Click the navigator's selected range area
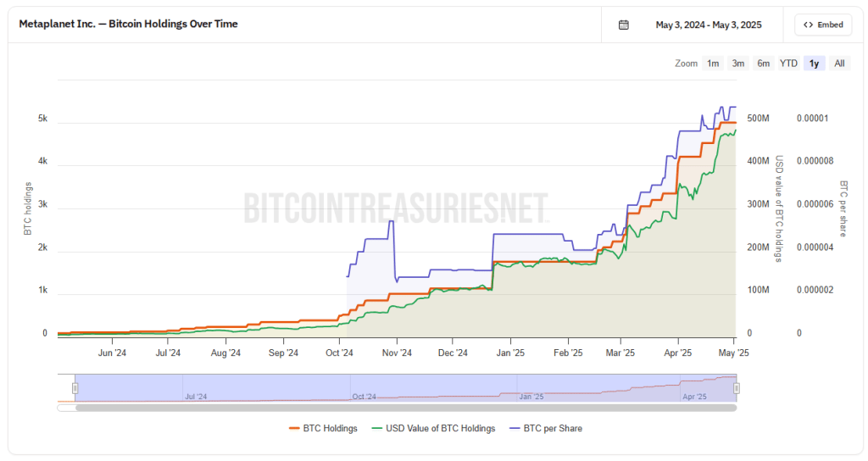This screenshot has width=868, height=461. 406,388
